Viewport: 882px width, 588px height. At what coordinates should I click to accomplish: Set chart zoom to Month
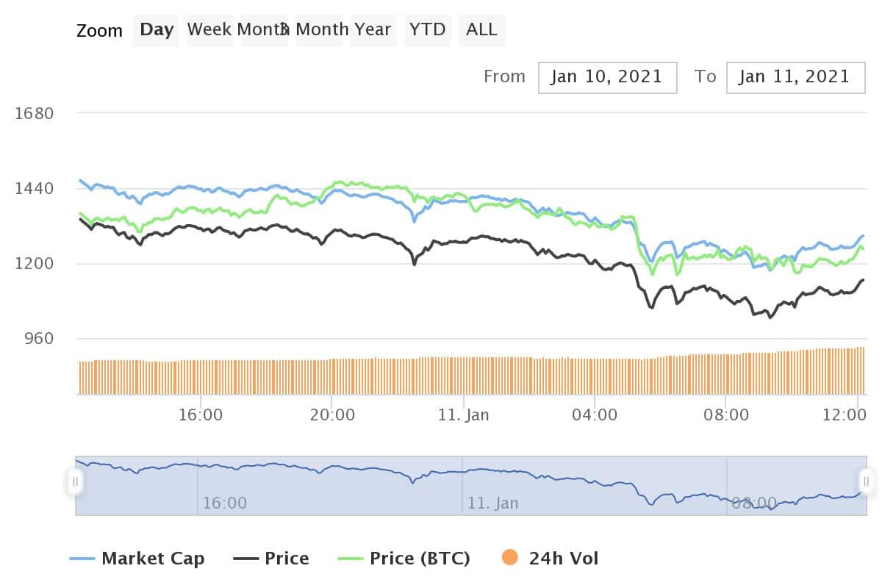pos(261,30)
